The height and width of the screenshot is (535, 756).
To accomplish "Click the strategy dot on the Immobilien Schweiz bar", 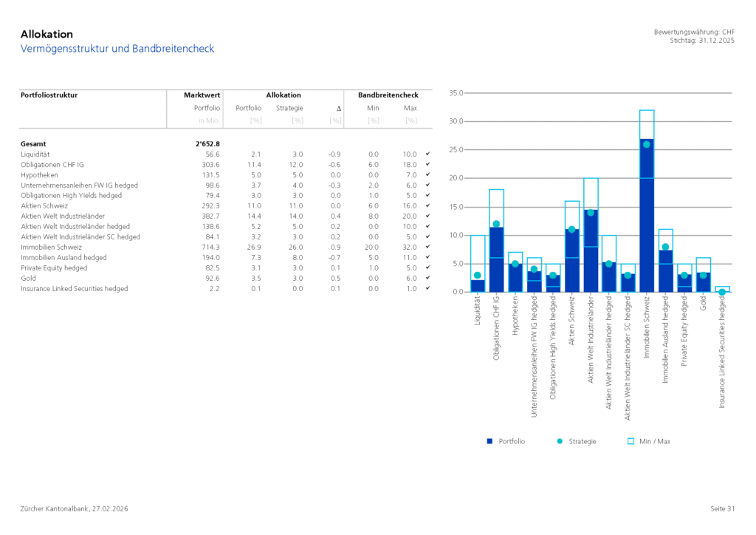I will click(x=647, y=144).
